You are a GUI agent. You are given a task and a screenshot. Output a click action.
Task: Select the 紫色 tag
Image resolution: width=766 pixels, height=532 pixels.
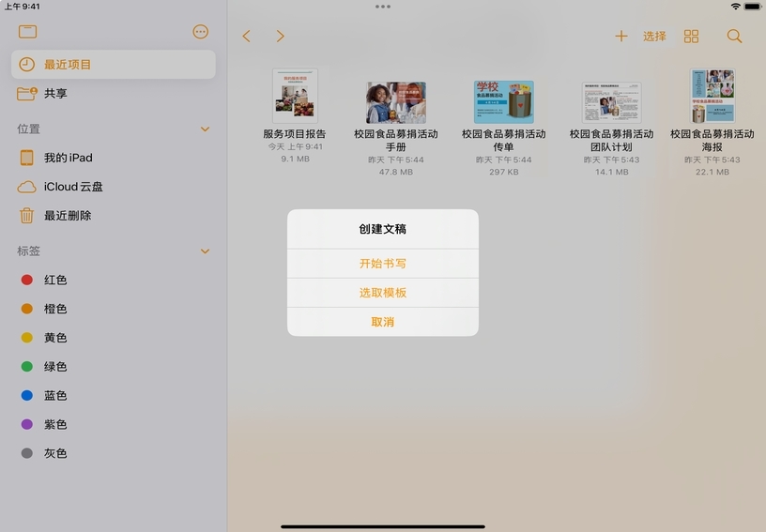pos(55,425)
